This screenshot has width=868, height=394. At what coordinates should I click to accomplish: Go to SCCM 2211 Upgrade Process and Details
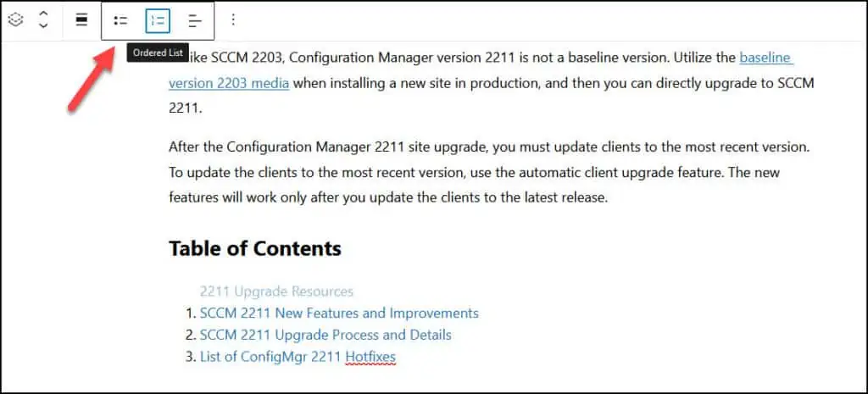(325, 335)
